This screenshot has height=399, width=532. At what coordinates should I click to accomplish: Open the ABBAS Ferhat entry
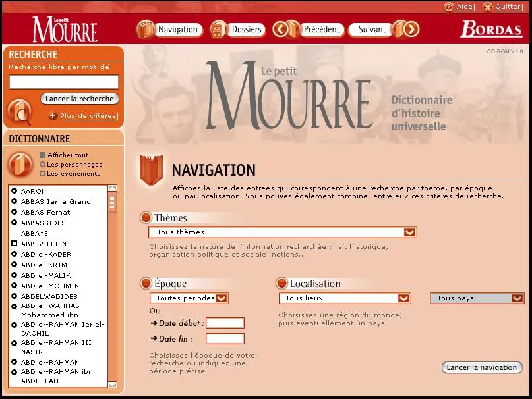45,212
